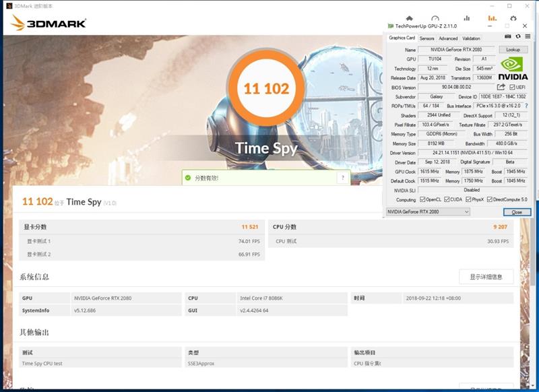Maximize the 3DMark window
The width and height of the screenshot is (539, 392).
click(x=509, y=6)
